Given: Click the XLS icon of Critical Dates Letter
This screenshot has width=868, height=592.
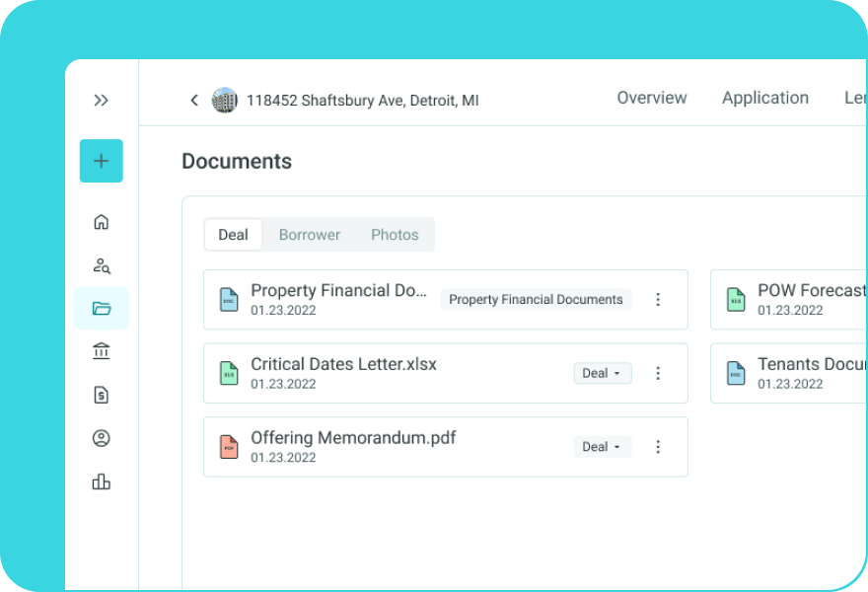Looking at the screenshot, I should [x=229, y=373].
